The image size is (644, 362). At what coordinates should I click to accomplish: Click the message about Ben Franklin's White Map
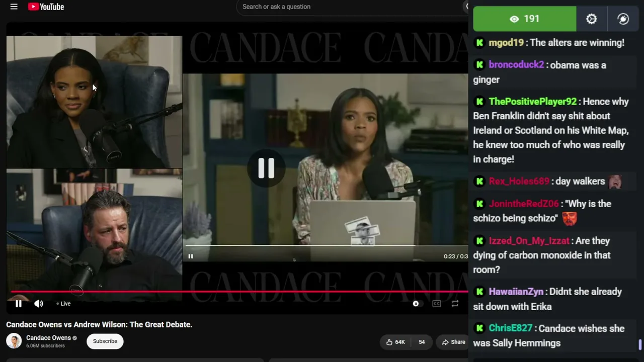point(551,130)
